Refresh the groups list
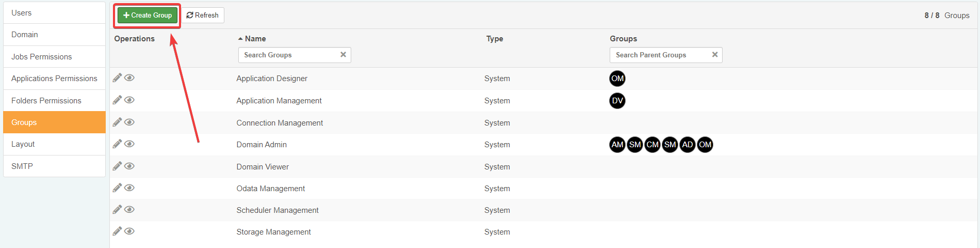Viewport: 980px width, 248px height. coord(203,16)
